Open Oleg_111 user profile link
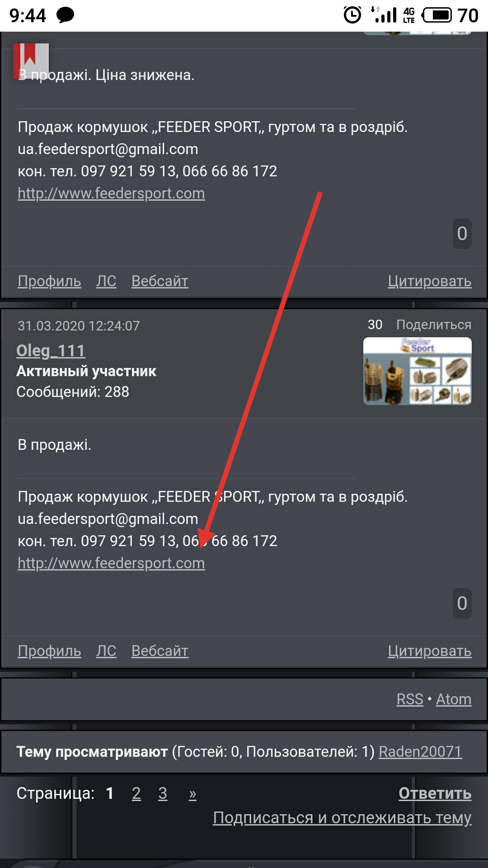488x868 pixels. click(x=51, y=350)
